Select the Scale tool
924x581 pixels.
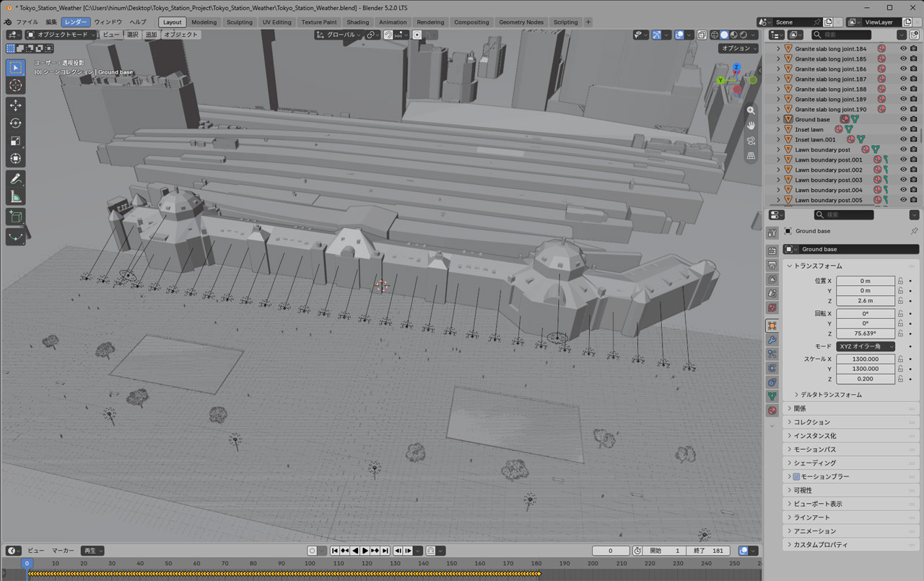15,141
